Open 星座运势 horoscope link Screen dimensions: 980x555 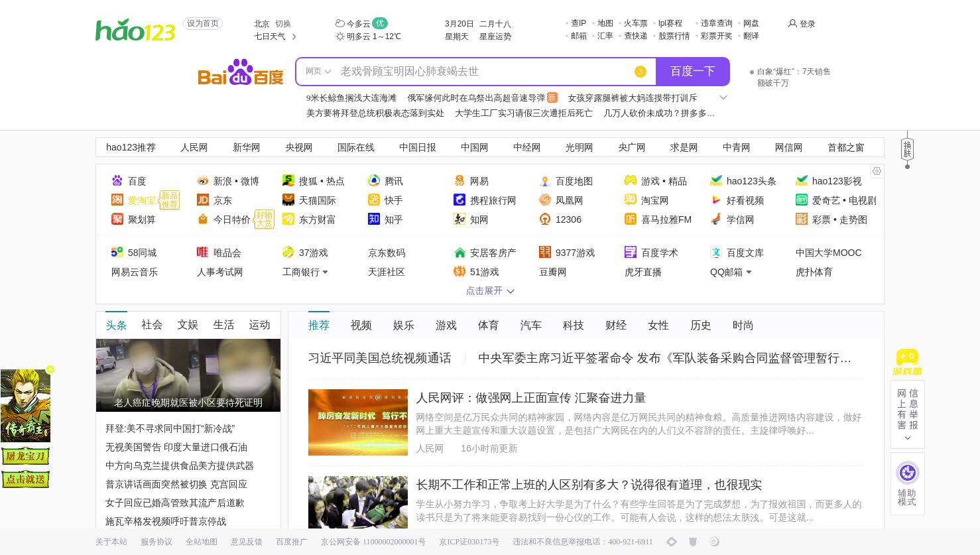[x=495, y=36]
